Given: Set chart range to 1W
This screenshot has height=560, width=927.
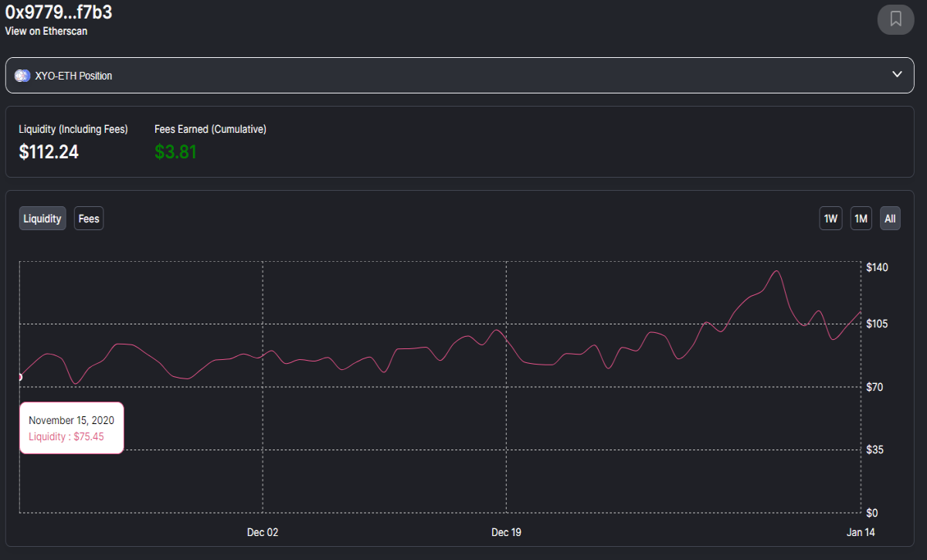Looking at the screenshot, I should [831, 219].
